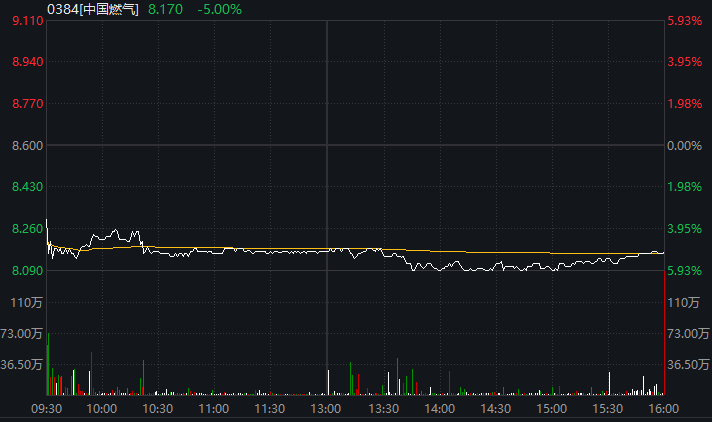Click the 8.090 bottom price axis label
This screenshot has width=712, height=422.
[27, 271]
